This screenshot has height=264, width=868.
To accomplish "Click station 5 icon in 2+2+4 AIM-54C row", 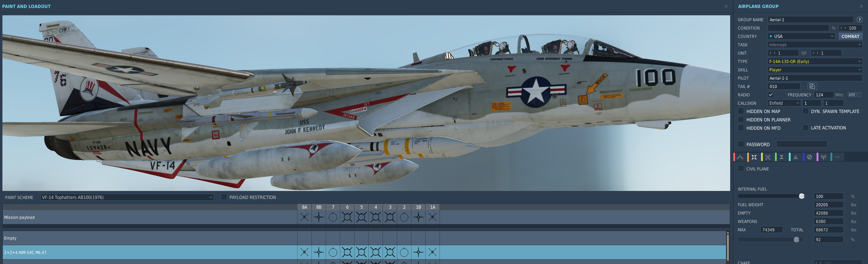I will [x=361, y=252].
